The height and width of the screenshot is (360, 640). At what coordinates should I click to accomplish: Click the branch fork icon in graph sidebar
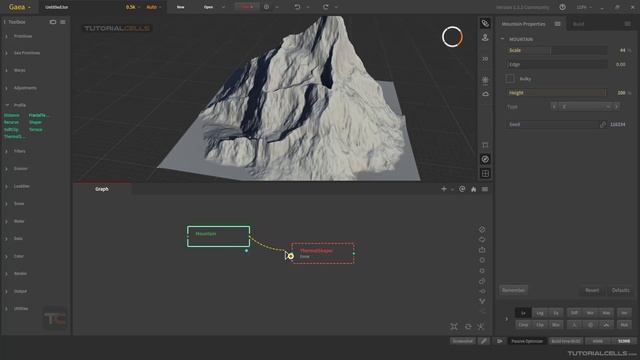482,301
